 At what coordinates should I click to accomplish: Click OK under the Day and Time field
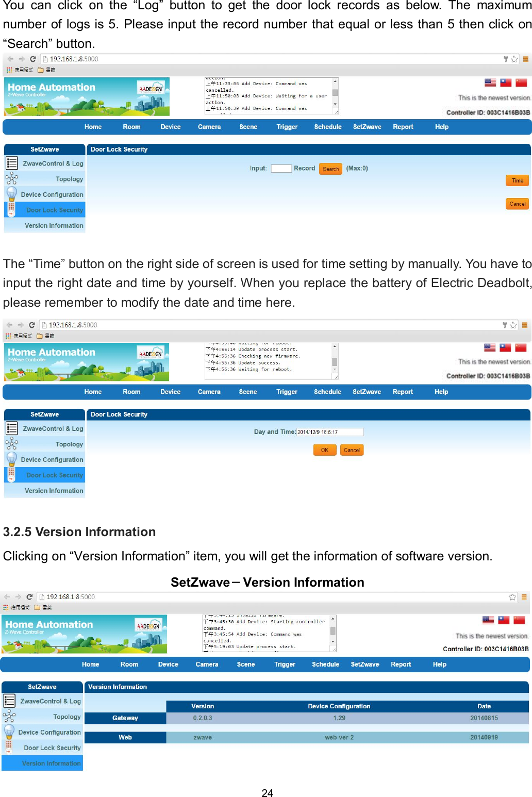pyautogui.click(x=325, y=450)
